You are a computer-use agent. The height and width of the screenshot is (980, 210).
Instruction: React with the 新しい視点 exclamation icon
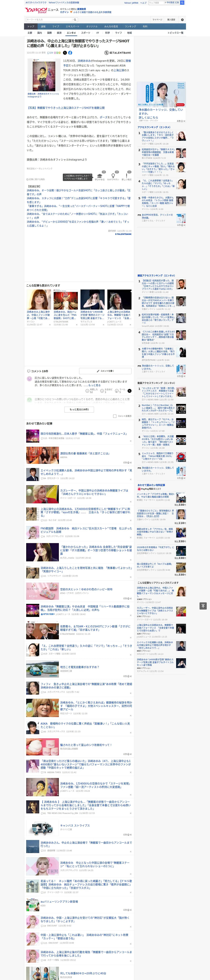(127, 176)
